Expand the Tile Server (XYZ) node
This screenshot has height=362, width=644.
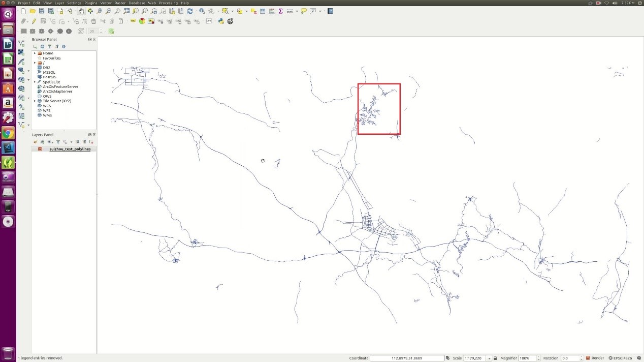35,101
